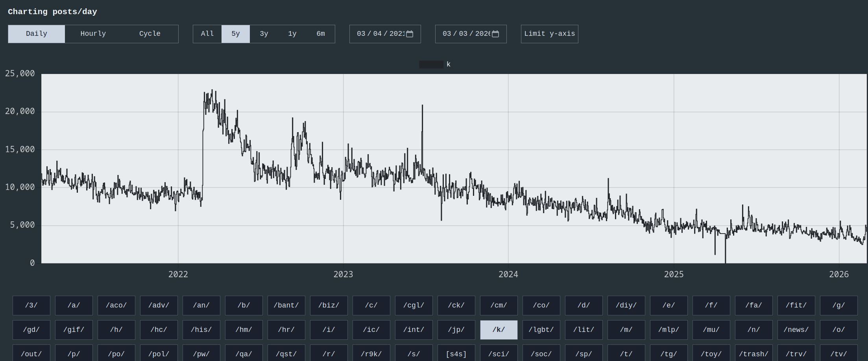Select the /a/ board
The height and width of the screenshot is (361, 868).
pyautogui.click(x=74, y=306)
